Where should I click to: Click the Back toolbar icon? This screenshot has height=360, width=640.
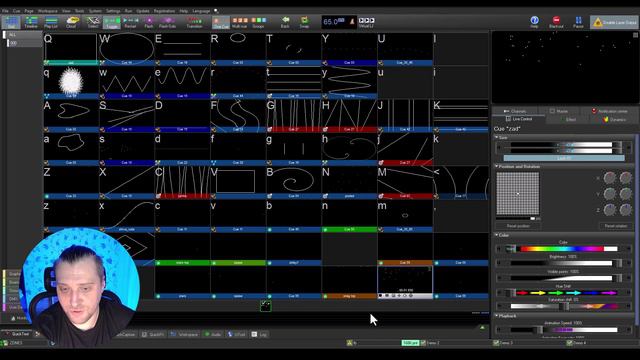[285, 22]
